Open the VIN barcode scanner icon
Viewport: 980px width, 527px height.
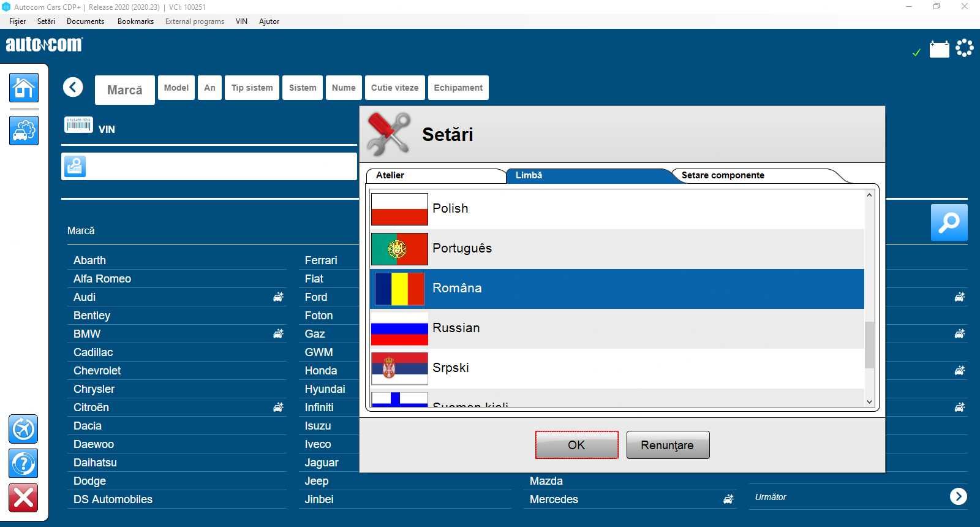click(x=78, y=124)
